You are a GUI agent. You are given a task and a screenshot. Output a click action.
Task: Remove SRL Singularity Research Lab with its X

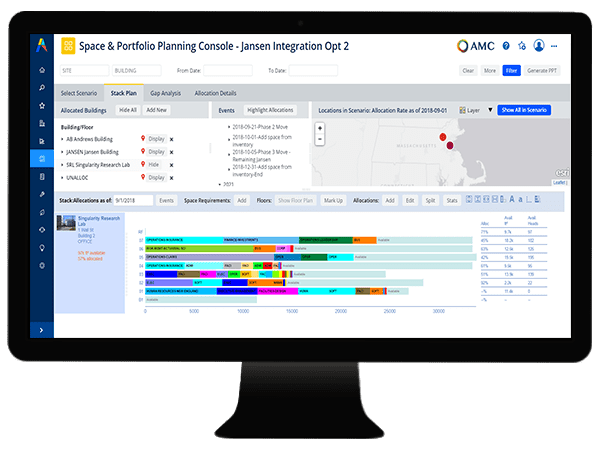(x=171, y=165)
